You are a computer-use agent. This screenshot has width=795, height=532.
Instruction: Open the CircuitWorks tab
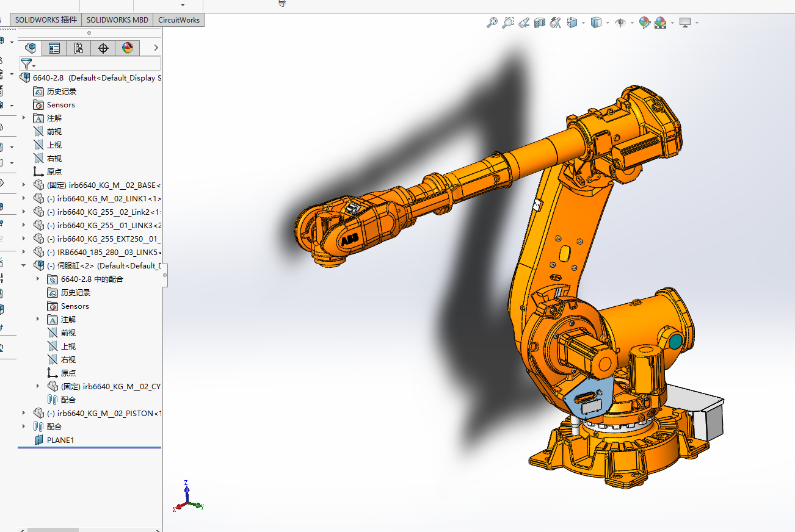[x=179, y=20]
